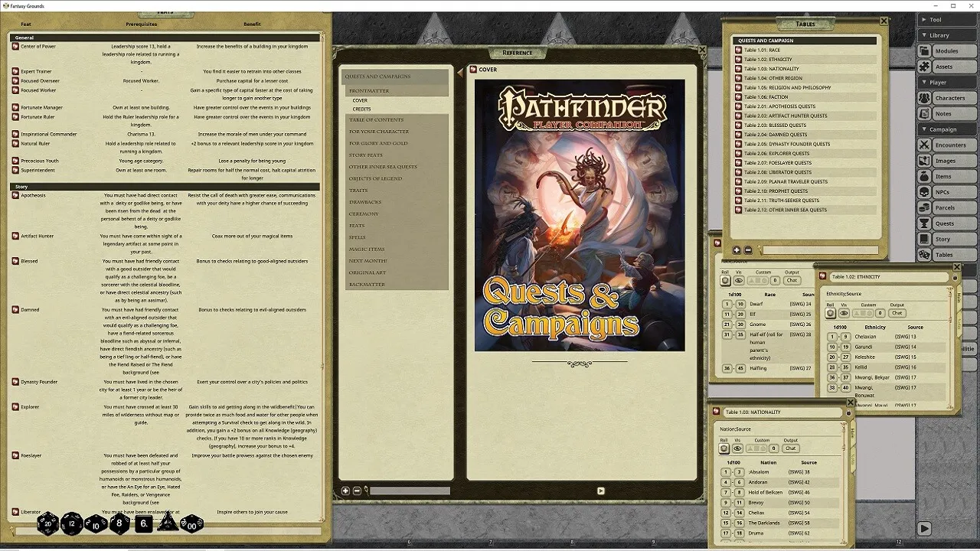The height and width of the screenshot is (551, 980).
Task: Expand Table of Contents chapter
Action: 396,119
